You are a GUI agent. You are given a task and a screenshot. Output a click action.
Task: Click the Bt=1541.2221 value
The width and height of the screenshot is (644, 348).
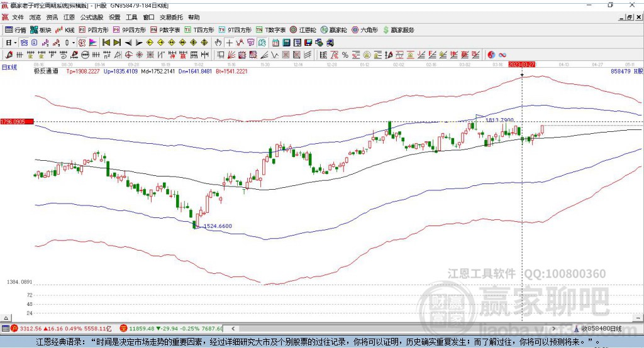(231, 72)
